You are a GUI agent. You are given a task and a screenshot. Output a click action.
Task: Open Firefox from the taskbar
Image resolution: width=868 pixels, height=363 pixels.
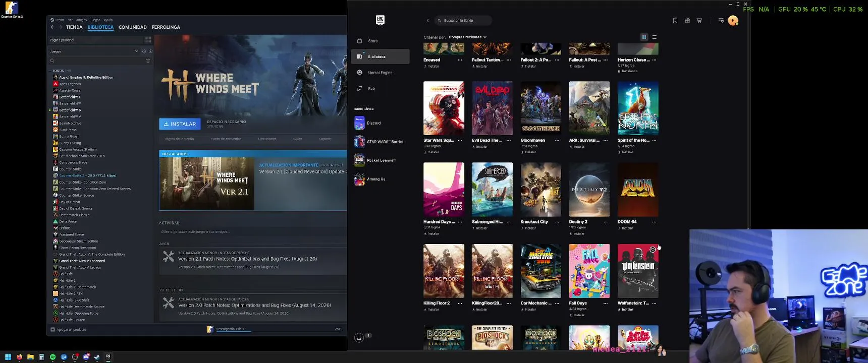(19, 357)
